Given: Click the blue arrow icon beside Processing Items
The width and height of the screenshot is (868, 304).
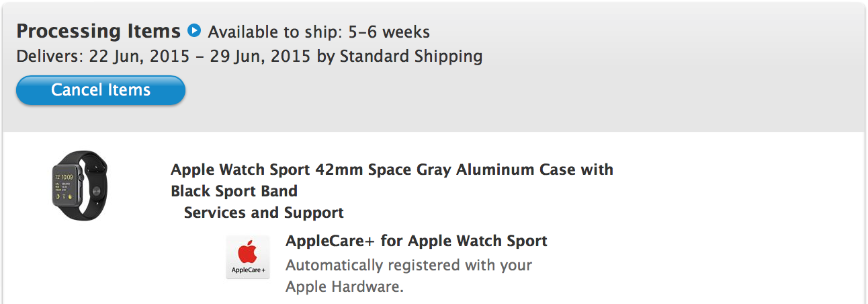Looking at the screenshot, I should pos(194,30).
